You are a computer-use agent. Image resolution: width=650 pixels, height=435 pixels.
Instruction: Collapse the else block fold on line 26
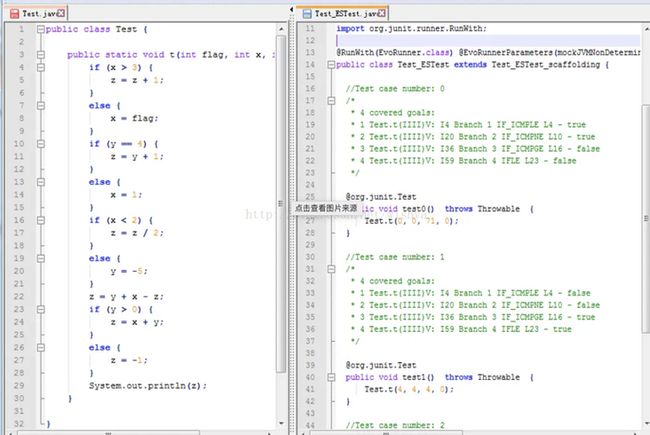[x=41, y=348]
